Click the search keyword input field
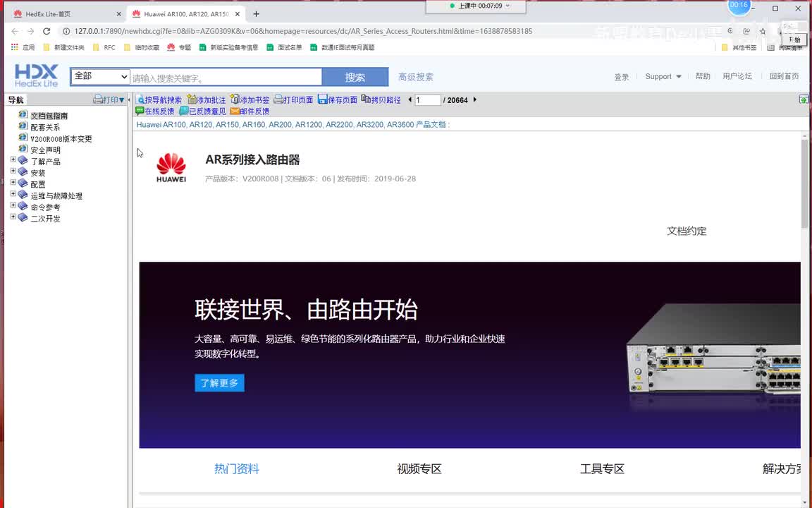Screen dimensions: 812x508 pos(226,78)
